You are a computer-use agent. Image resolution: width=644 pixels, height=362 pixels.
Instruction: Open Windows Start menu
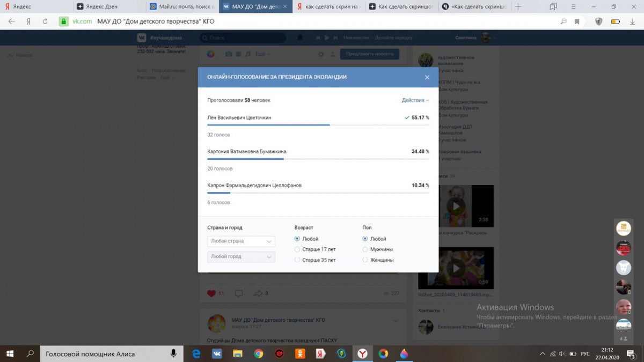click(x=10, y=353)
